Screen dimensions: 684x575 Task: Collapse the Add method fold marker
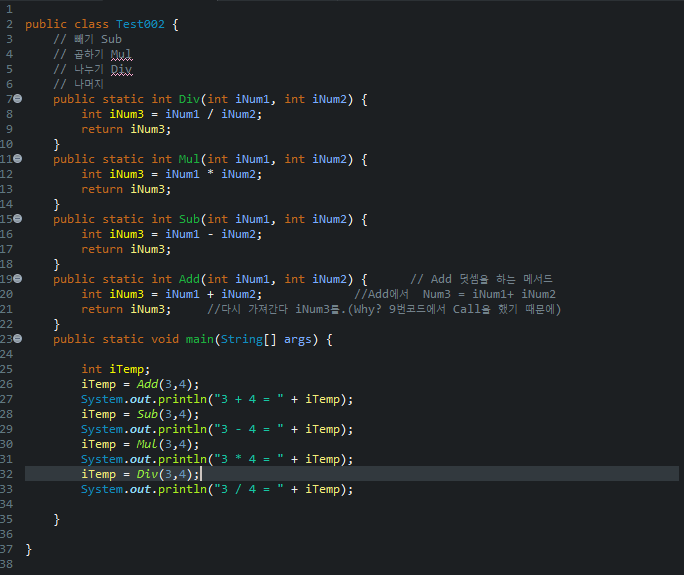click(17, 278)
